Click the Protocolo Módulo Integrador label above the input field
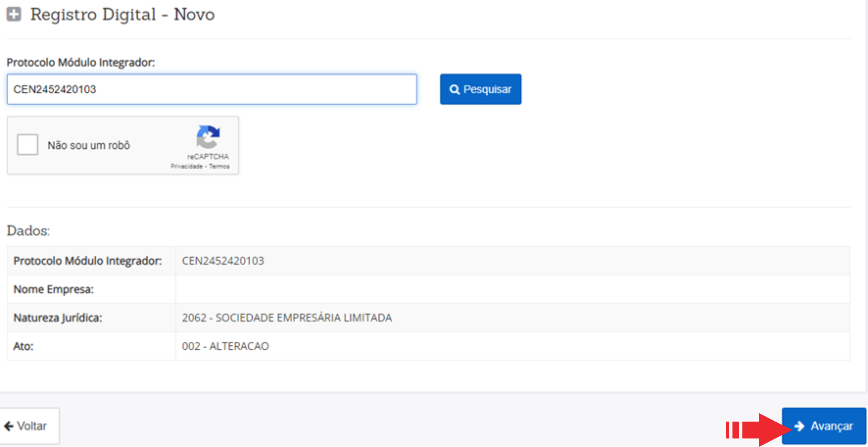Image resolution: width=868 pixels, height=447 pixels. point(81,62)
